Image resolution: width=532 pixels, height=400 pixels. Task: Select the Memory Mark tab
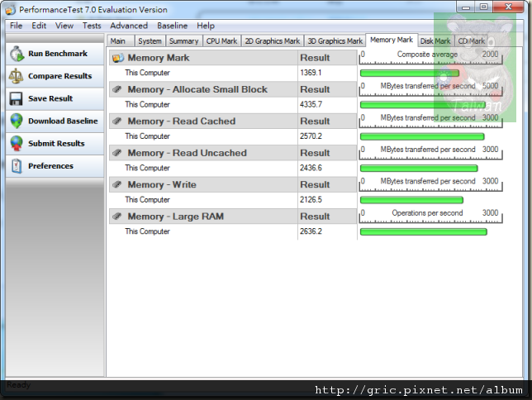click(x=392, y=40)
